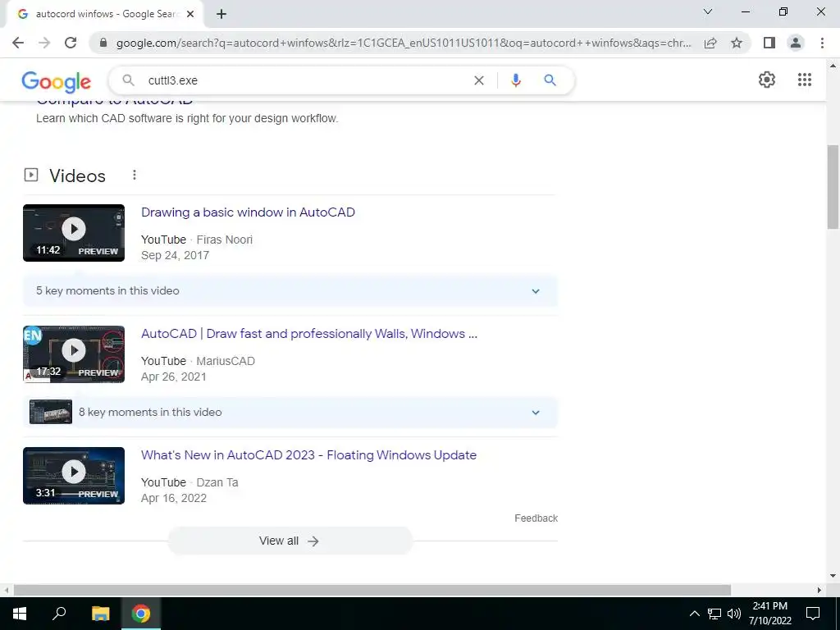
Task: Expand 5 key moments in this video
Action: pos(290,291)
